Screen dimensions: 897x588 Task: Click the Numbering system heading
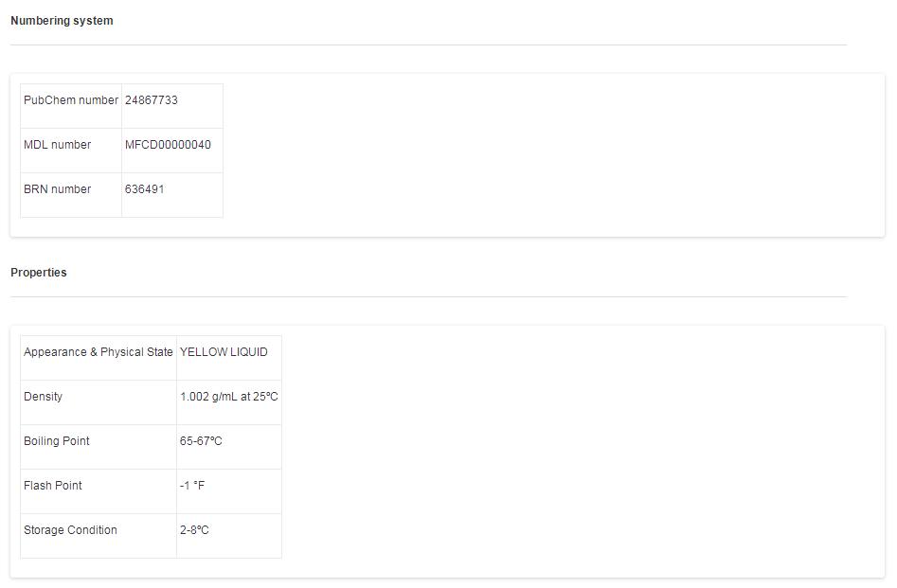(x=62, y=21)
